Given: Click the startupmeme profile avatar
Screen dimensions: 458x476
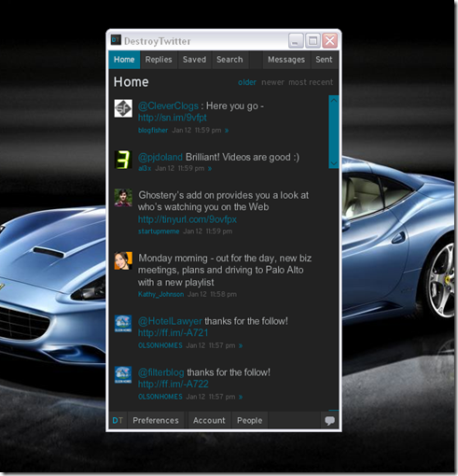Looking at the screenshot, I should [x=123, y=198].
